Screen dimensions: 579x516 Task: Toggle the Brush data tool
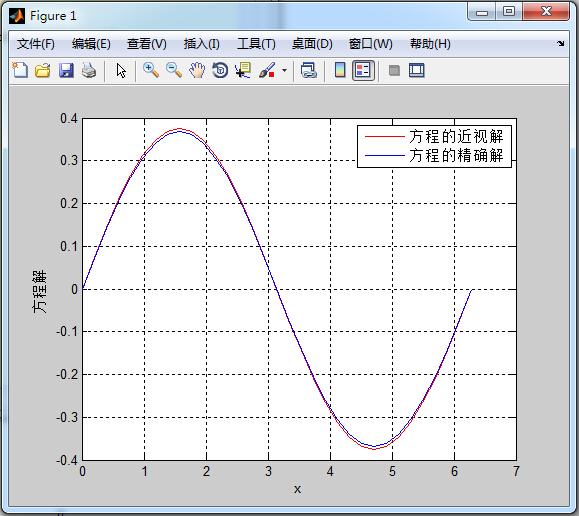pyautogui.click(x=267, y=70)
